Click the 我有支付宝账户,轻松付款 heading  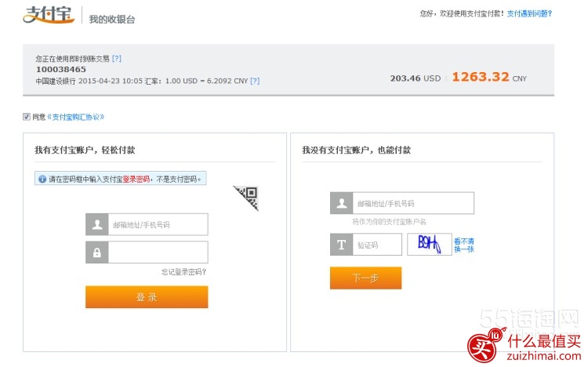(85, 150)
